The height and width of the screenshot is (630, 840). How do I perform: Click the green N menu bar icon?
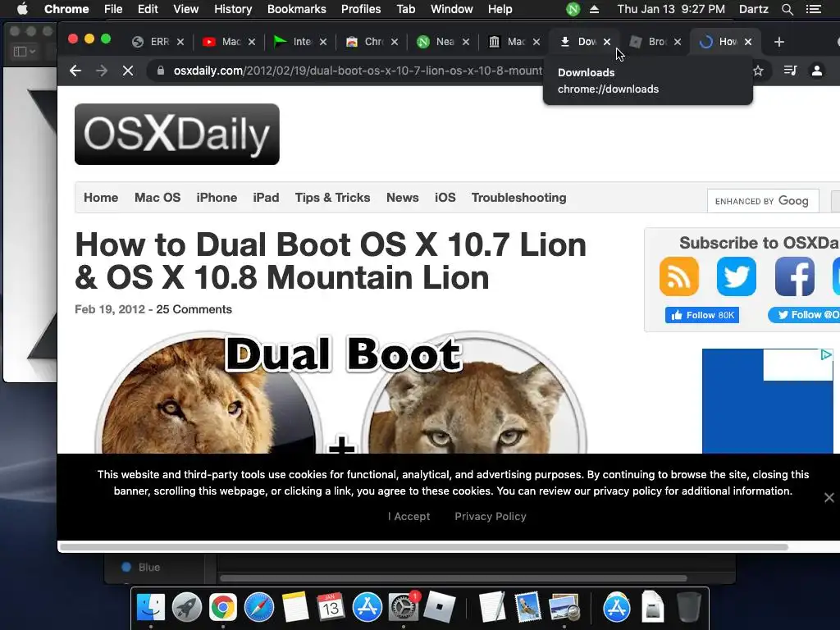[573, 10]
